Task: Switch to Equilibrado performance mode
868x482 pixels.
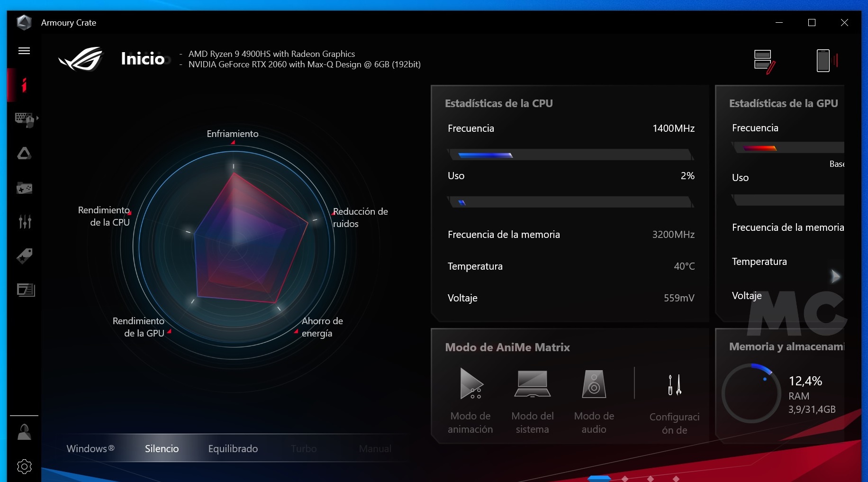Action: point(233,448)
